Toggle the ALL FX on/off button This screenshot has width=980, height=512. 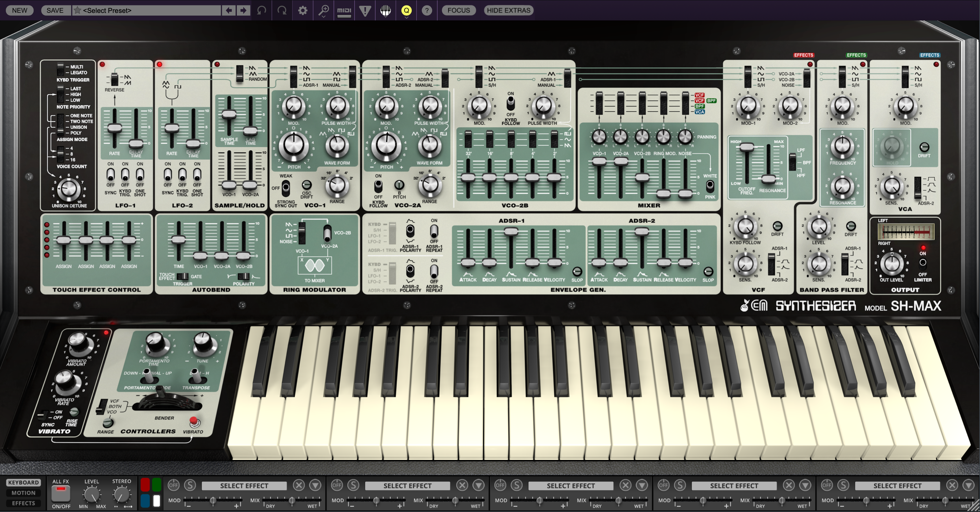pos(61,493)
